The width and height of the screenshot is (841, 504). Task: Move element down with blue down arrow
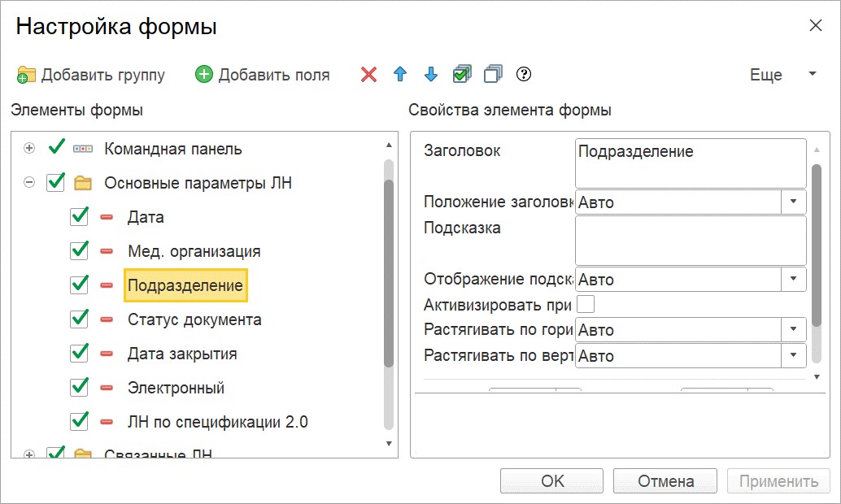click(431, 75)
